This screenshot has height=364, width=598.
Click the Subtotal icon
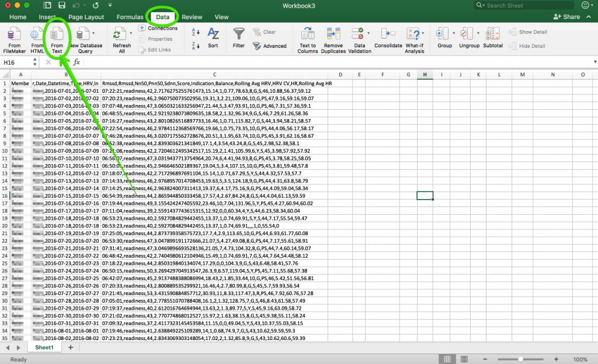pos(492,34)
